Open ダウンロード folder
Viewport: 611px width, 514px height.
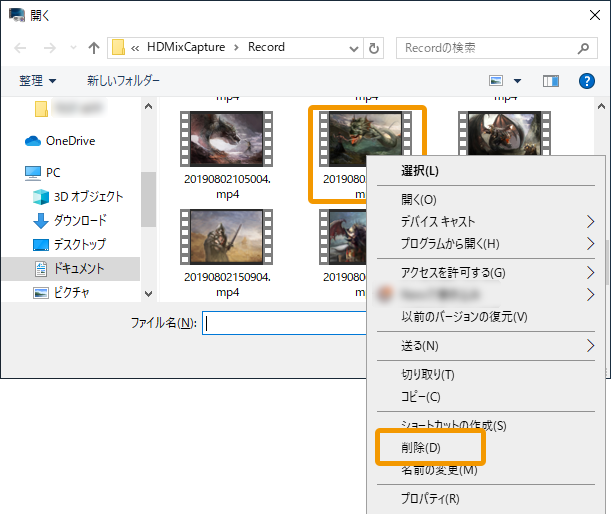[x=70, y=221]
